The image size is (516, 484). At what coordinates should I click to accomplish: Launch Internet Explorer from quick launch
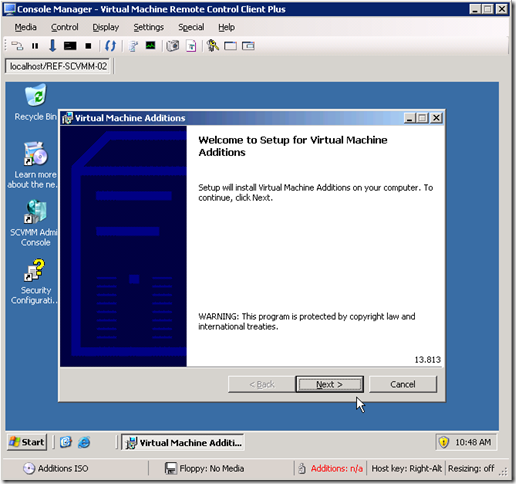pyautogui.click(x=84, y=442)
